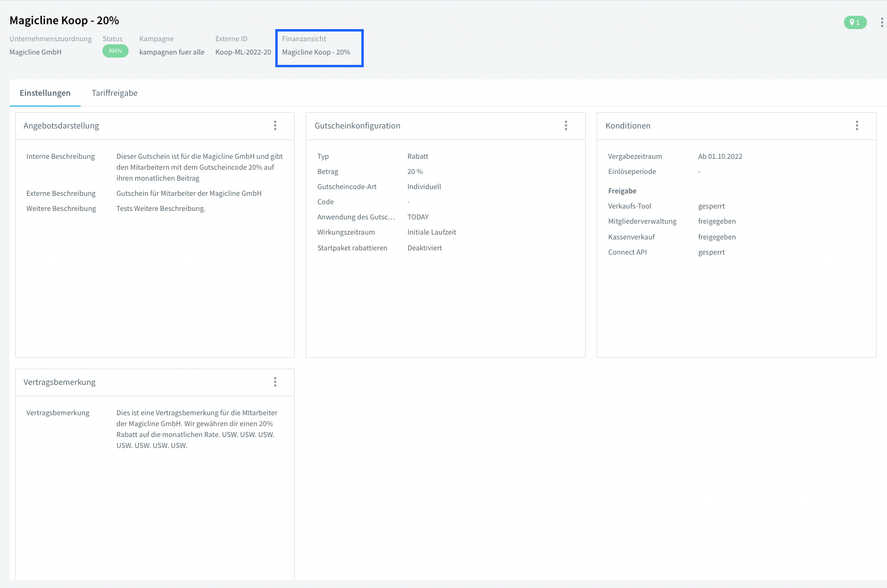887x588 pixels.
Task: Click the Externe ID value Koop-ML-2022-20
Action: (x=243, y=52)
